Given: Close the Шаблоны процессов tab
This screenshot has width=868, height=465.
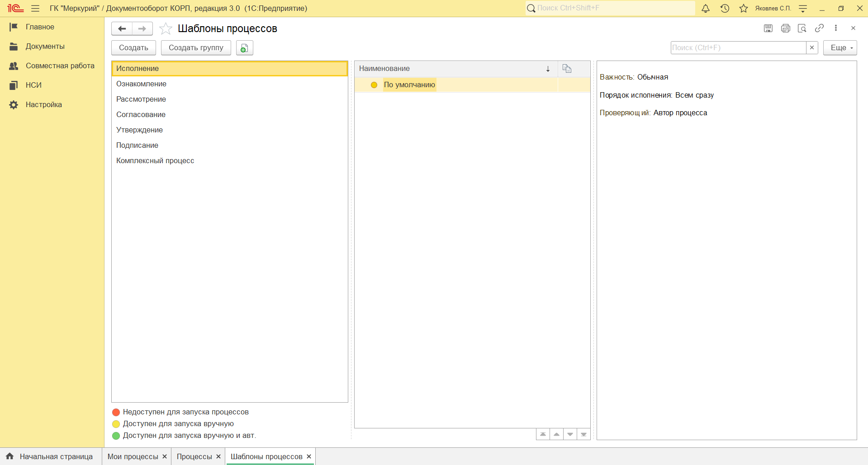Looking at the screenshot, I should (x=309, y=456).
